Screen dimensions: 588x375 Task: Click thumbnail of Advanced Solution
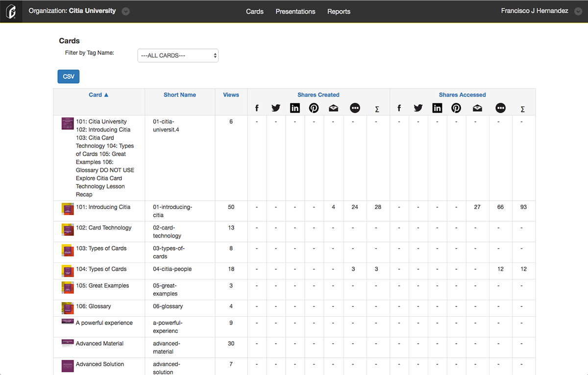click(x=68, y=366)
